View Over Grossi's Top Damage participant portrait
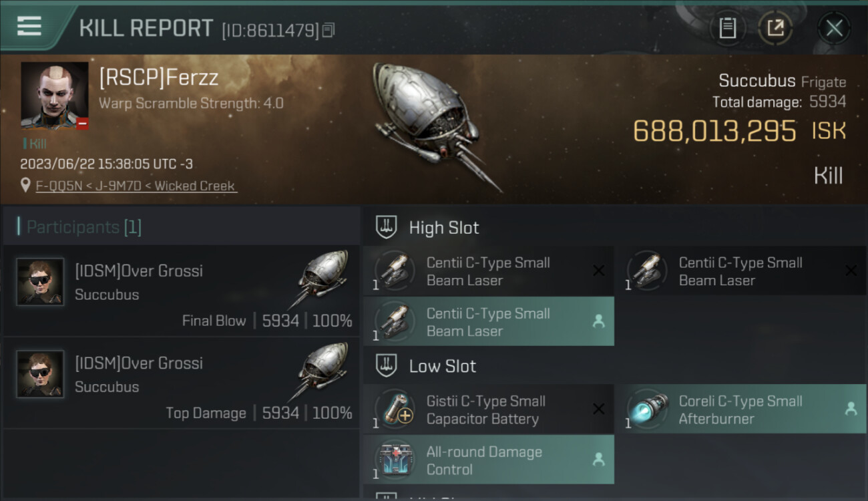The height and width of the screenshot is (501, 868). coord(40,374)
